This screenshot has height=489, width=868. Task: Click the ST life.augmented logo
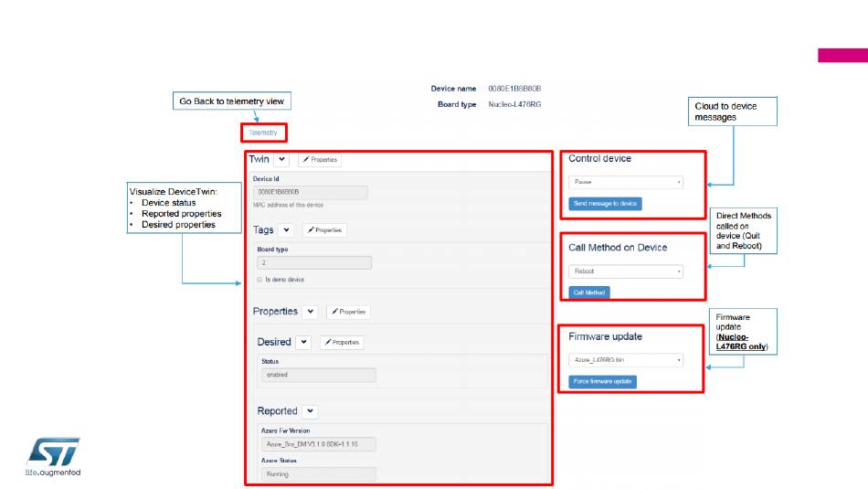(53, 457)
